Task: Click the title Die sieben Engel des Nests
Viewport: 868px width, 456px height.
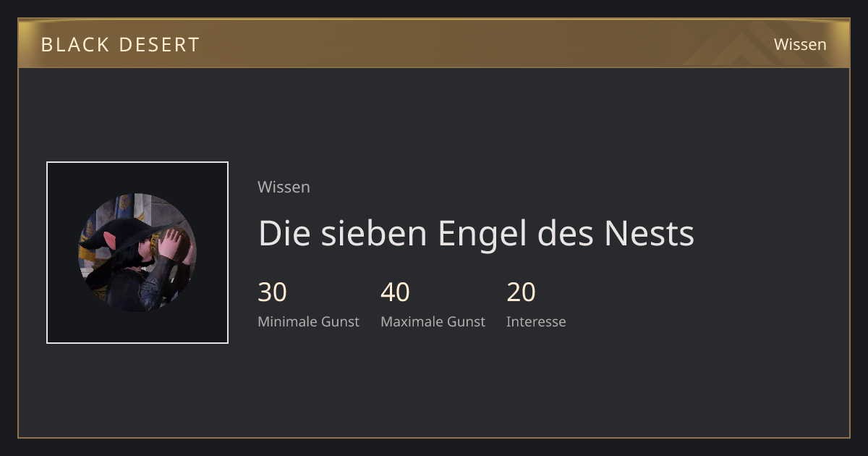Action: coord(476,233)
